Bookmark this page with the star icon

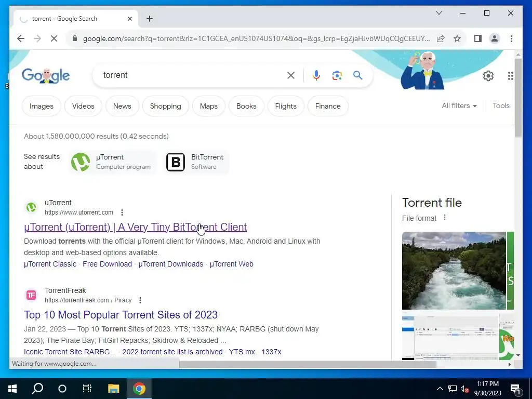click(457, 38)
